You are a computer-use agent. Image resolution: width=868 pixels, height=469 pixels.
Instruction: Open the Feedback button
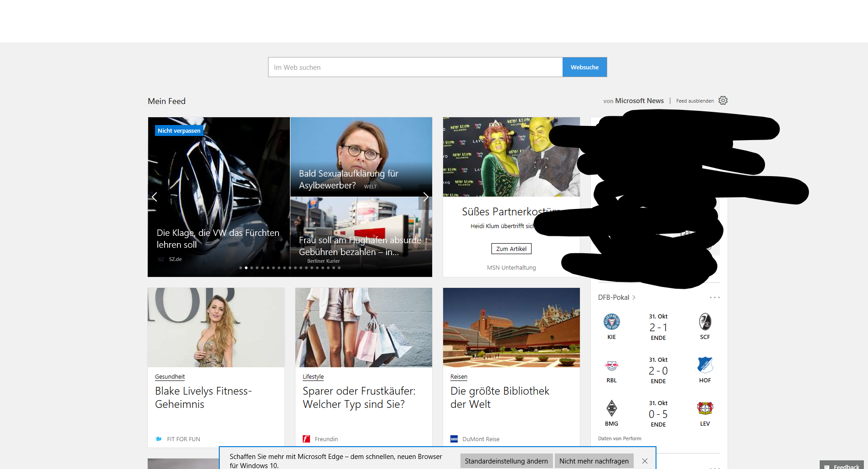pos(842,466)
